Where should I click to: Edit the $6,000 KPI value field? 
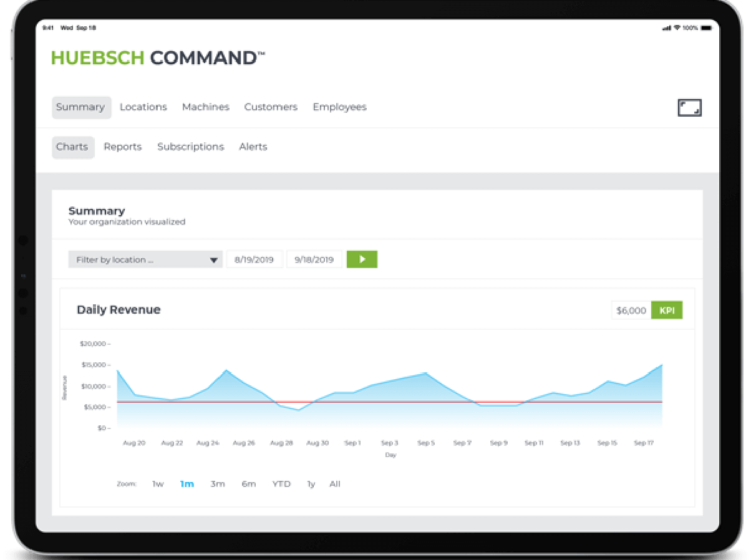coord(631,311)
